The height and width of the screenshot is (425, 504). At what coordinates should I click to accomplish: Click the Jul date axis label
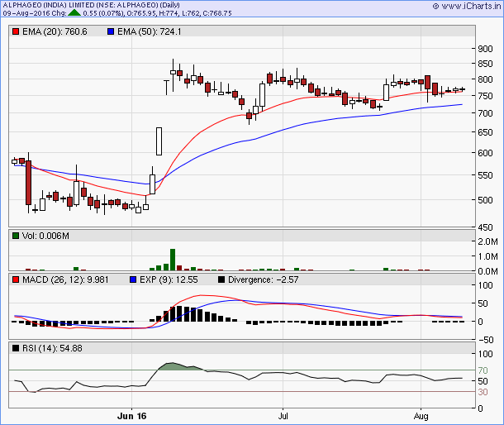tap(283, 416)
